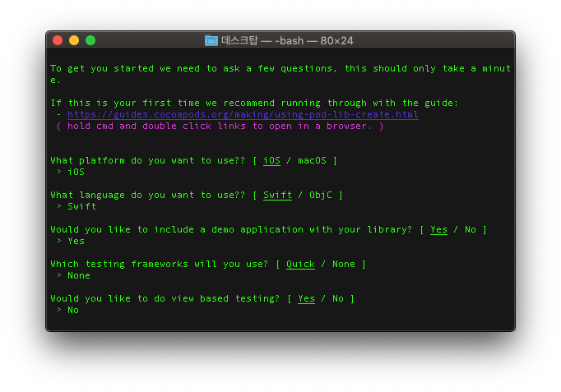This screenshot has height=392, width=561.
Task: Click 'If this is your first time' line
Action: pyautogui.click(x=254, y=104)
